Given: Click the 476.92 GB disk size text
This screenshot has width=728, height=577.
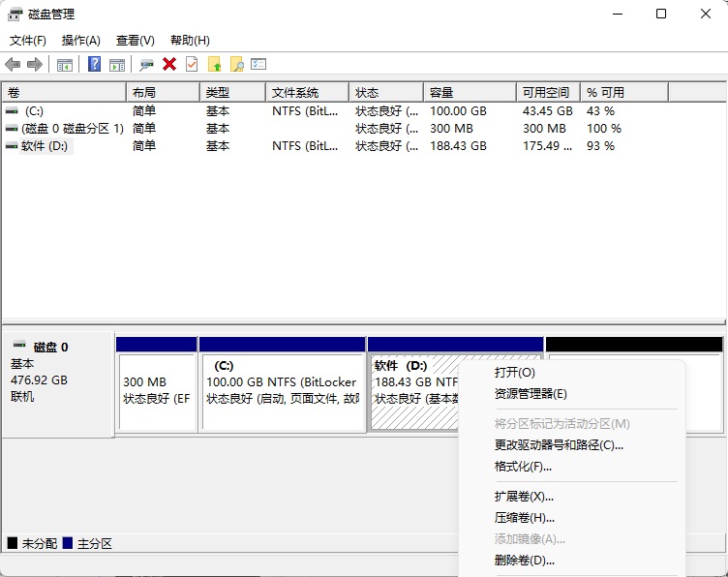Looking at the screenshot, I should pyautogui.click(x=39, y=380).
